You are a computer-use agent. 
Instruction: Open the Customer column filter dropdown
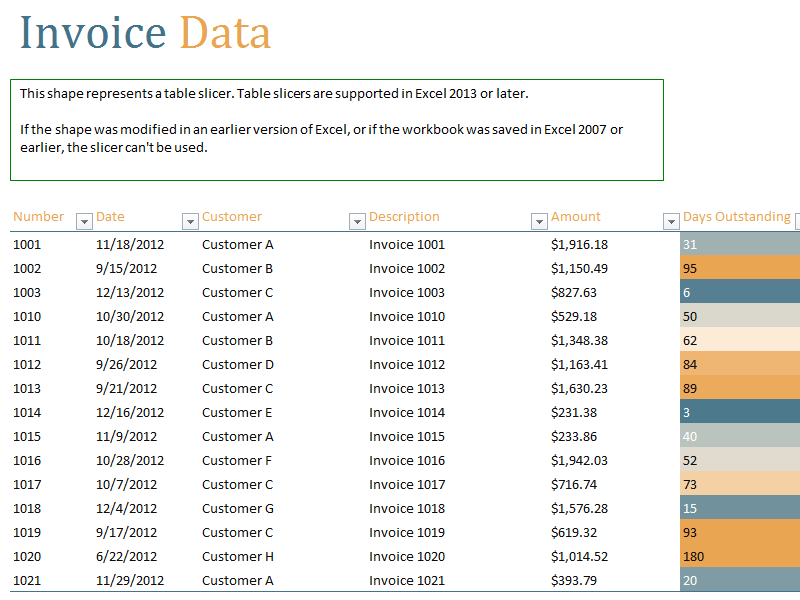(x=358, y=221)
